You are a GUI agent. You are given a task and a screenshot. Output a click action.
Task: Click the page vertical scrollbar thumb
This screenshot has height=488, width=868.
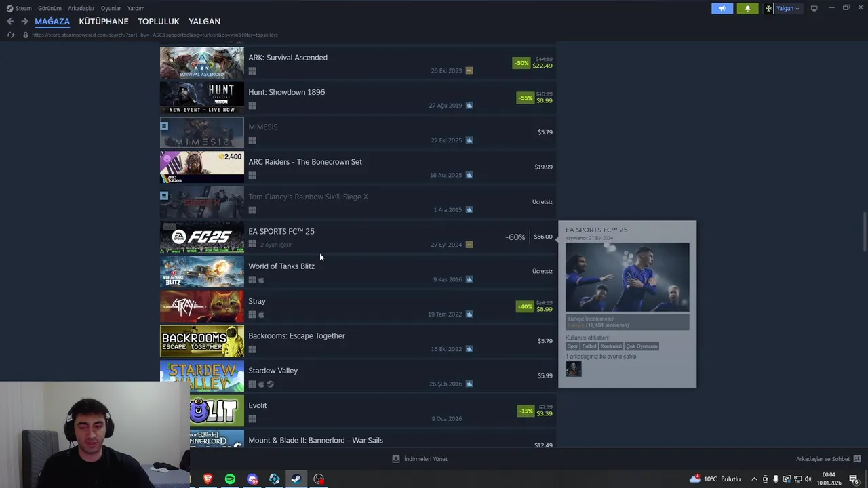pos(864,230)
